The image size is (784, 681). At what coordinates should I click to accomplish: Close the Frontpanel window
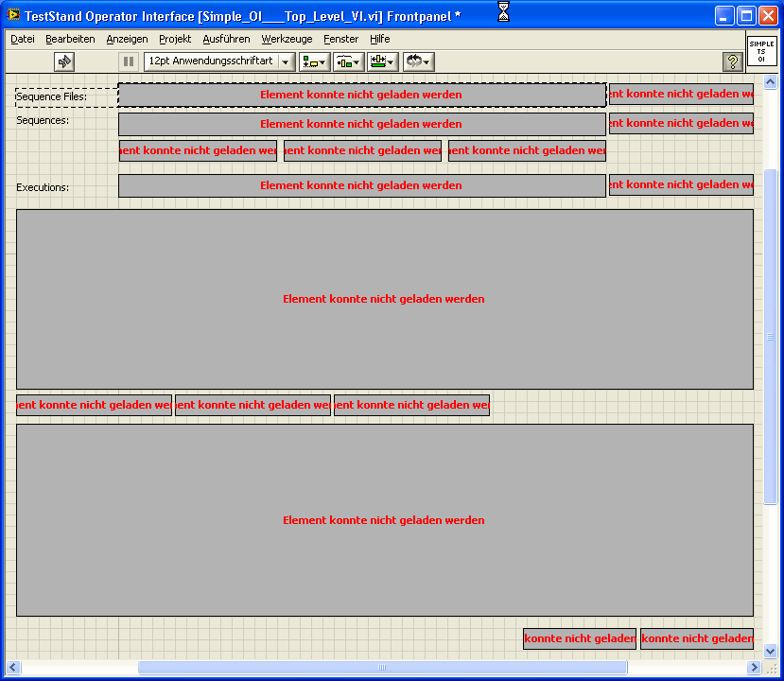(768, 15)
